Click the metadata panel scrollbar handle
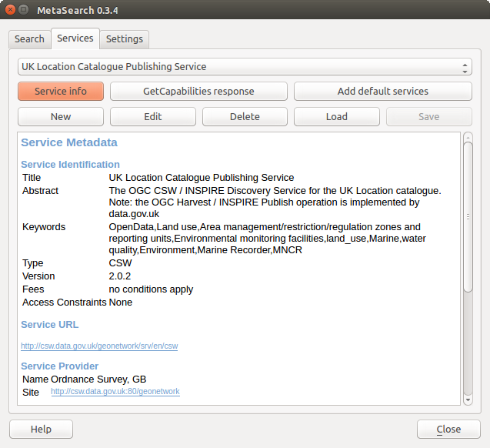The width and height of the screenshot is (490, 448). tap(468, 217)
